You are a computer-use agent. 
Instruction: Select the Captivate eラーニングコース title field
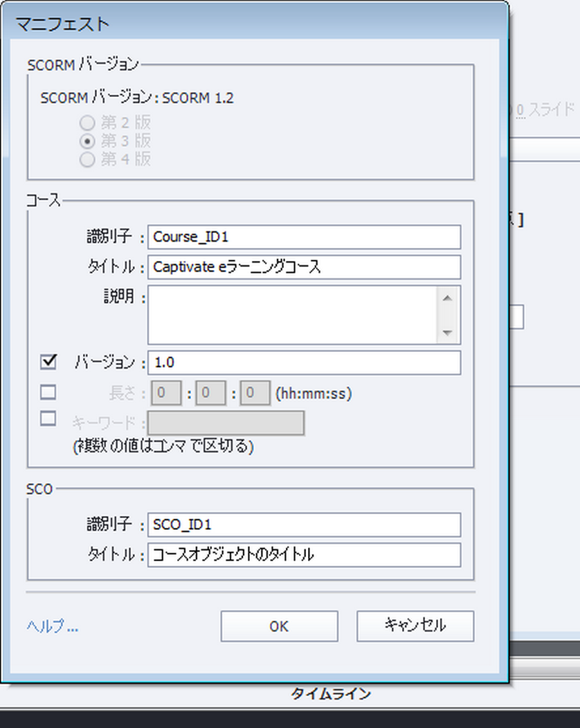coord(305,267)
